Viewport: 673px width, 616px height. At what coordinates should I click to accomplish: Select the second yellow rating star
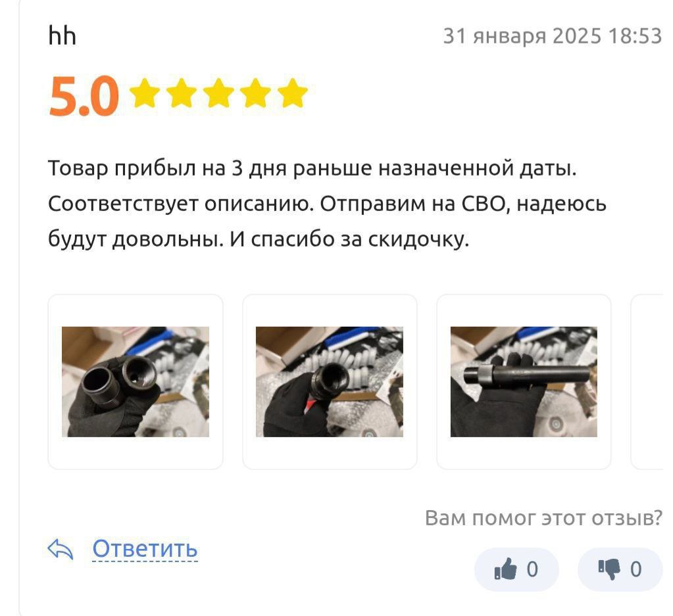(x=182, y=93)
